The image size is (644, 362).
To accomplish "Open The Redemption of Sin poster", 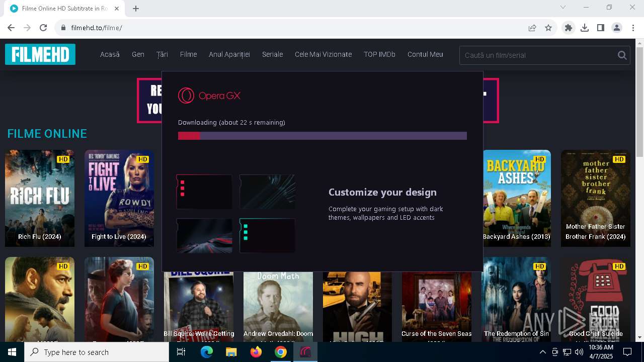I will pos(517,300).
